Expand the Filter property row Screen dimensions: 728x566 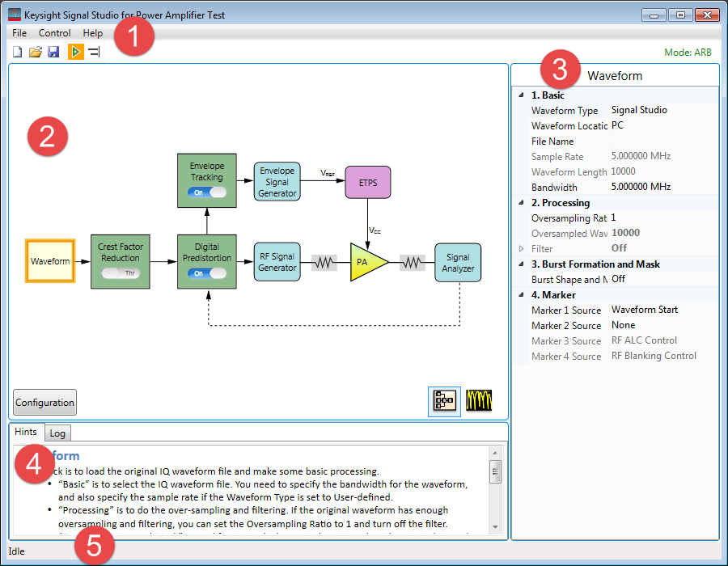(522, 249)
